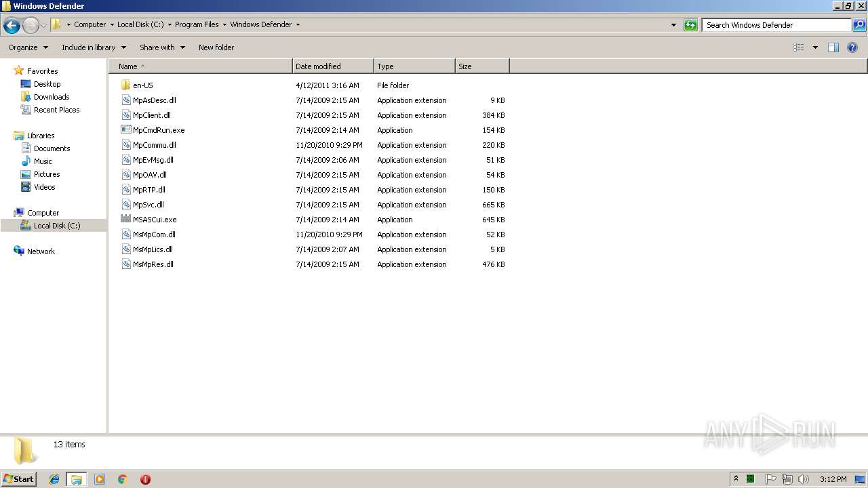Select the MpSvc.dll file icon

[x=126, y=205]
